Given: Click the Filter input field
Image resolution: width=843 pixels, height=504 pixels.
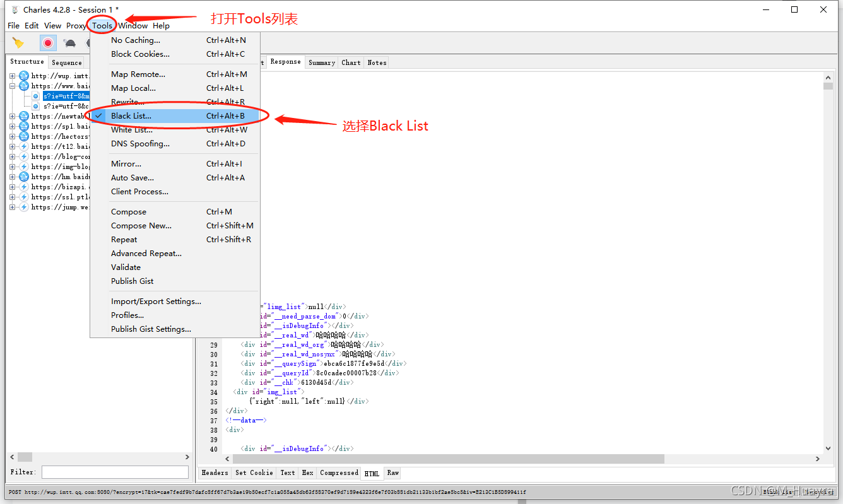Looking at the screenshot, I should pos(115,472).
